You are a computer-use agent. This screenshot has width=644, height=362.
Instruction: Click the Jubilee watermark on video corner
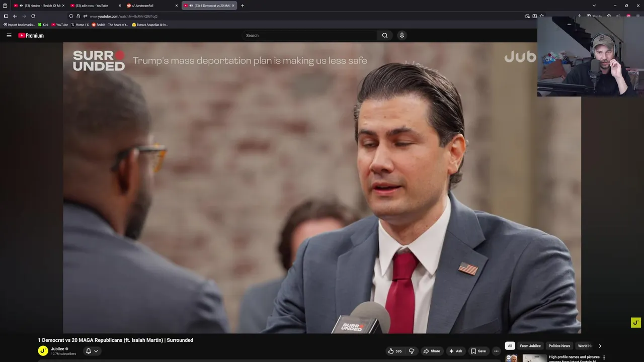coord(636,323)
